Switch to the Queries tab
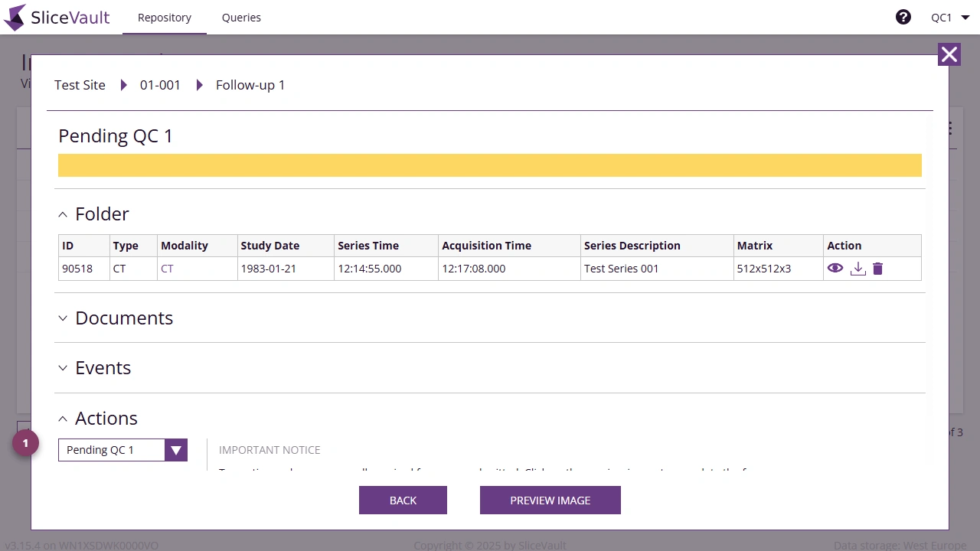 (241, 17)
